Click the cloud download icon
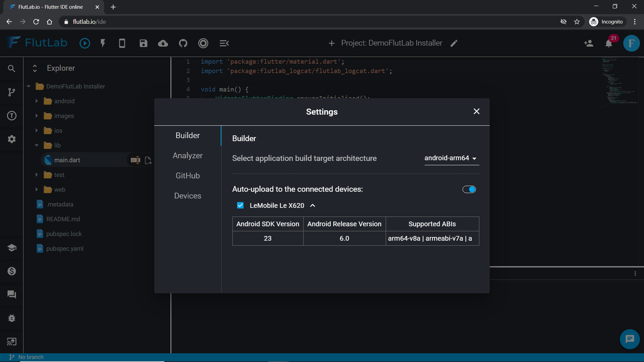This screenshot has width=644, height=362. [163, 43]
